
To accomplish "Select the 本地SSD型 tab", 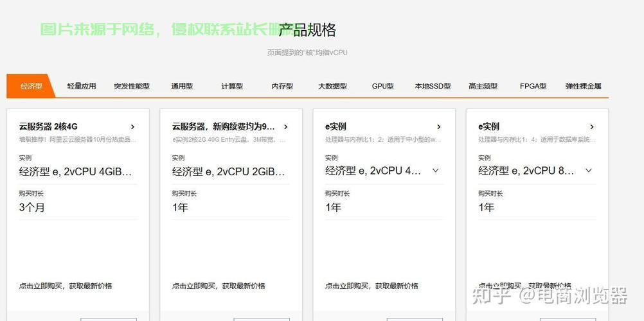I will click(x=433, y=86).
